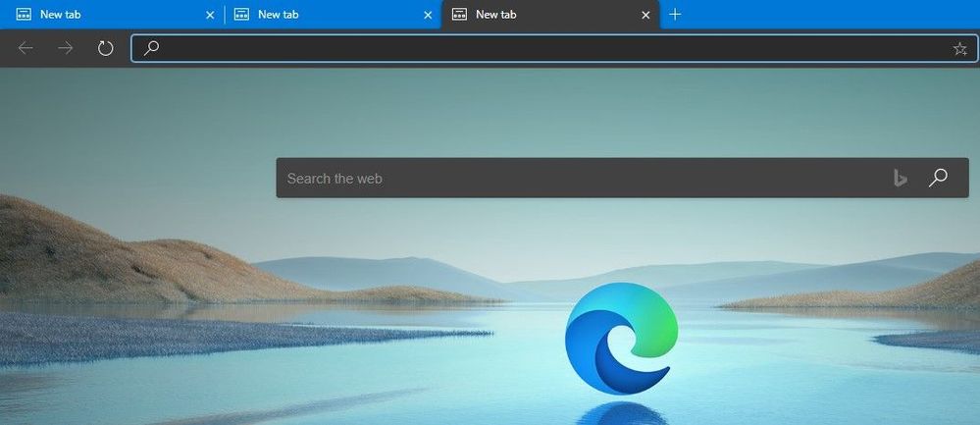Viewport: 980px width, 425px height.
Task: Close the first New tab
Action: tap(210, 15)
